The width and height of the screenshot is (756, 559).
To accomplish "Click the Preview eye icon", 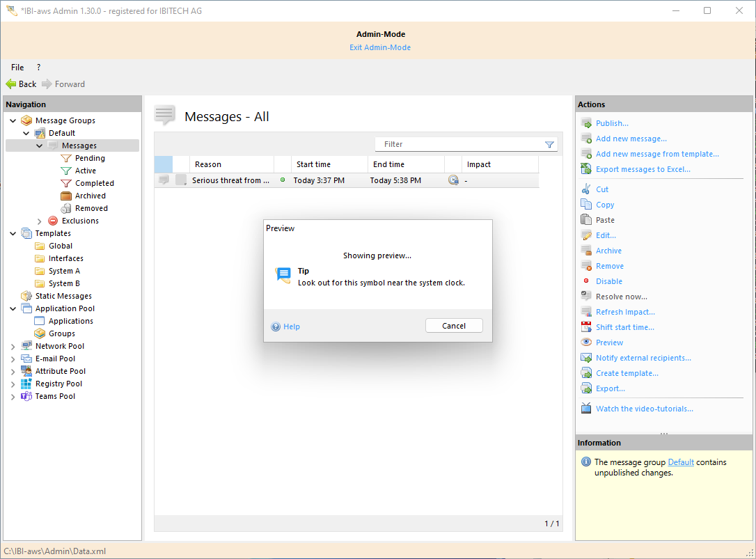I will pyautogui.click(x=586, y=343).
